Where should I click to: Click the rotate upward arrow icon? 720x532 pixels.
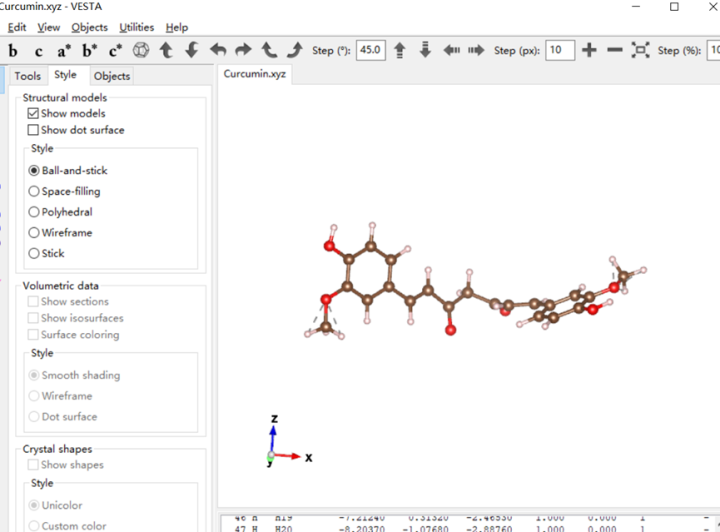(x=166, y=50)
